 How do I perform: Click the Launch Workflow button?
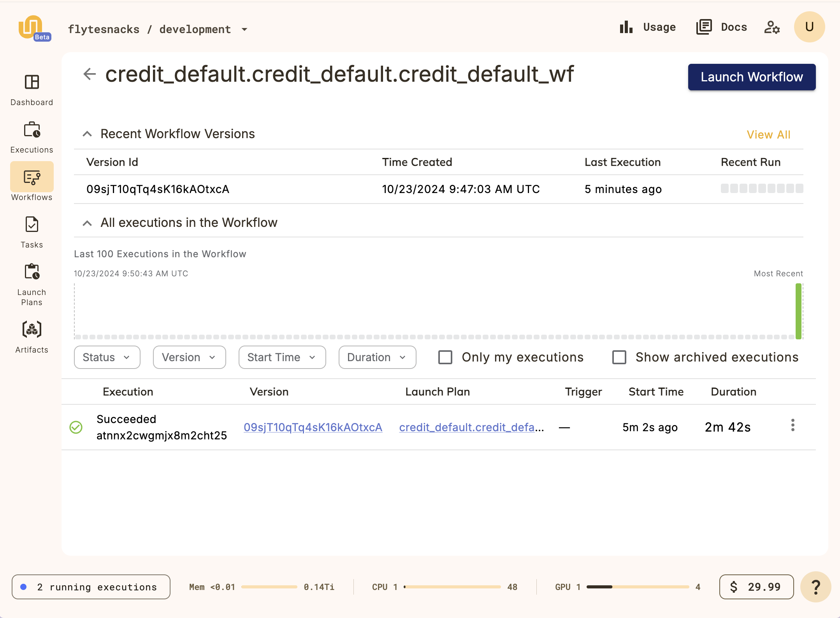coord(751,77)
